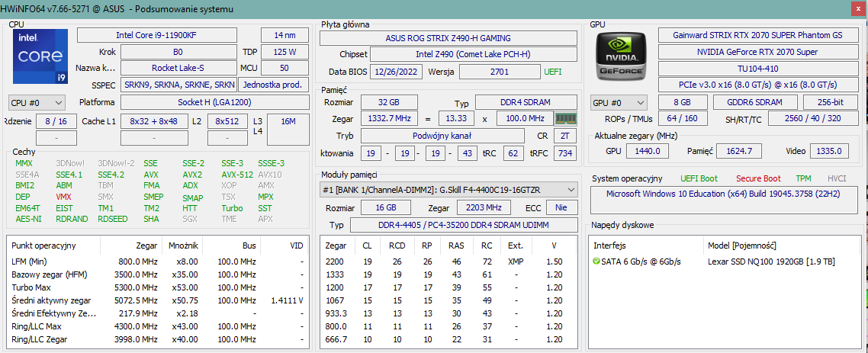Click the 256-bit bus width field
This screenshot has height=353, width=868.
831,102
